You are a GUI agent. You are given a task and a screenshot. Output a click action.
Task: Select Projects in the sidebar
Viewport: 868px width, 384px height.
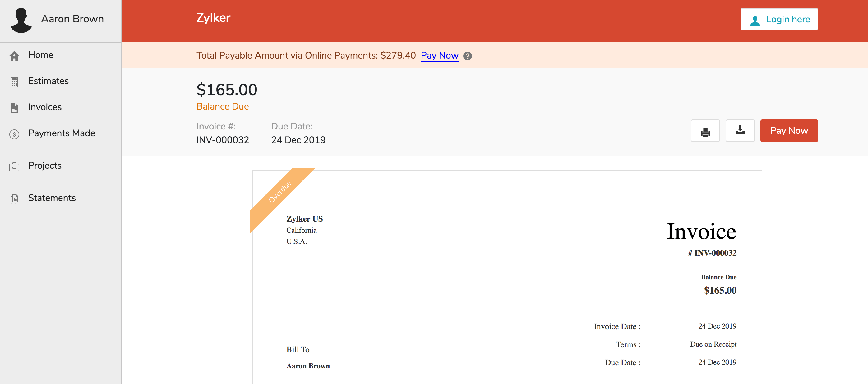pyautogui.click(x=45, y=166)
